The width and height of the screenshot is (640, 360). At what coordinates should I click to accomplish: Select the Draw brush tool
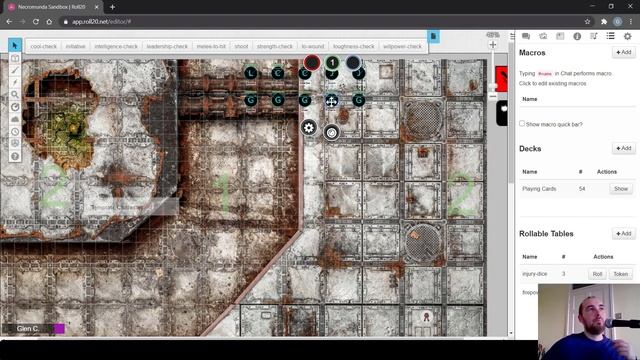15,71
